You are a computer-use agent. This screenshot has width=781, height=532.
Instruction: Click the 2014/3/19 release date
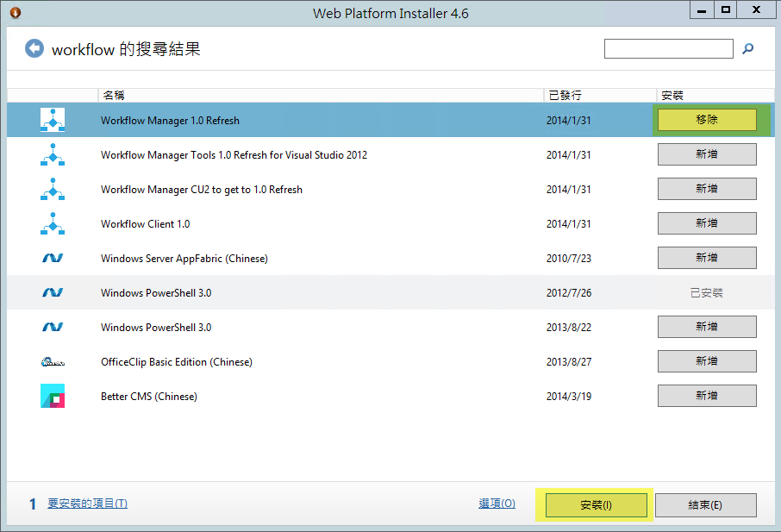point(569,397)
